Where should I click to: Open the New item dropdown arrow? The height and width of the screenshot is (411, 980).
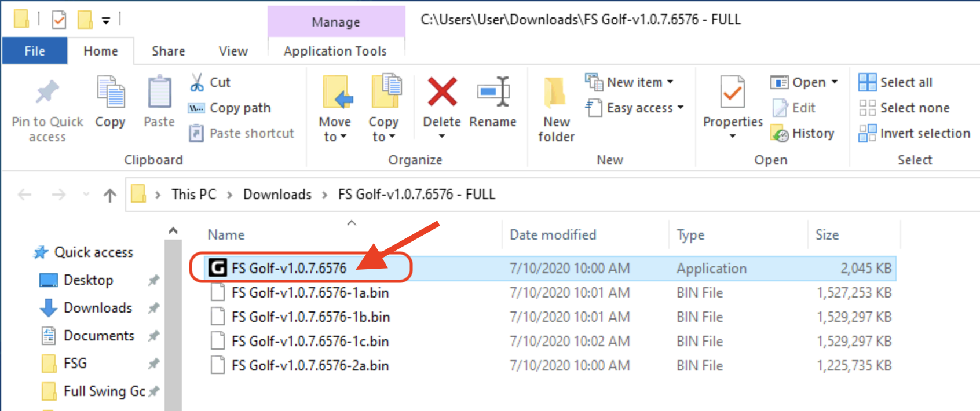[x=670, y=82]
